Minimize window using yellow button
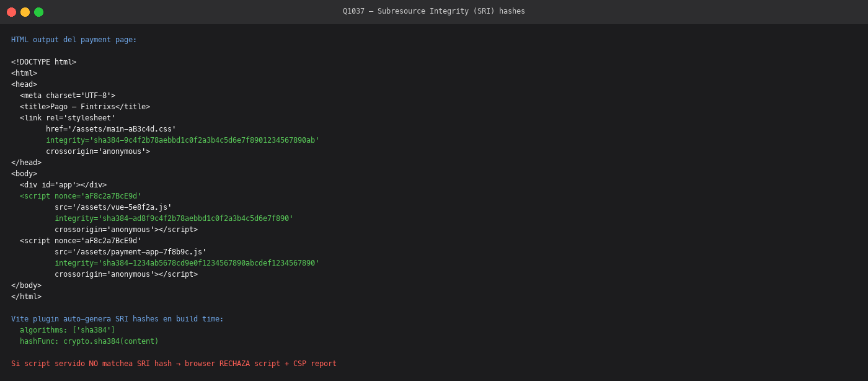The height and width of the screenshot is (381, 868). [x=25, y=12]
